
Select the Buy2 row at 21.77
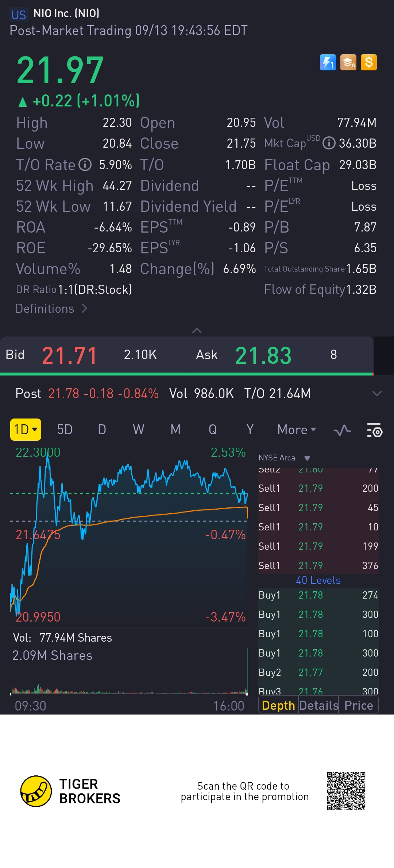pyautogui.click(x=318, y=672)
